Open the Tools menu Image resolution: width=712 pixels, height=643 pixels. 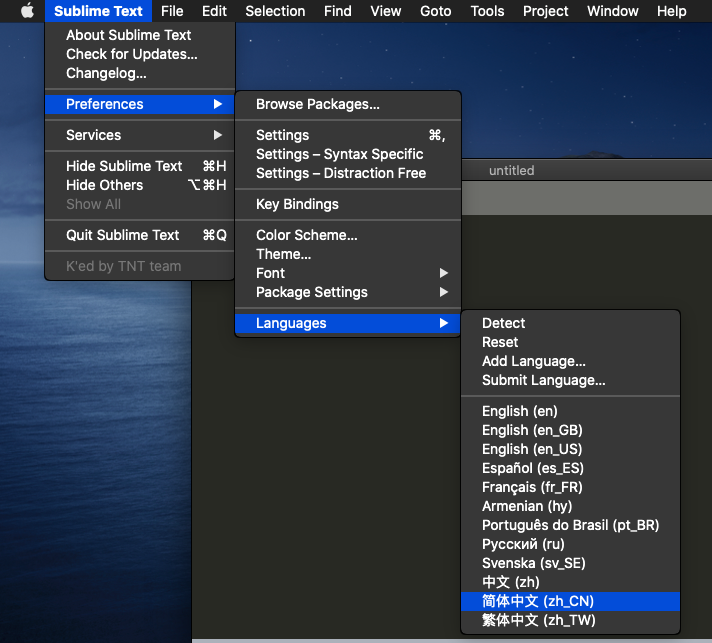[487, 10]
